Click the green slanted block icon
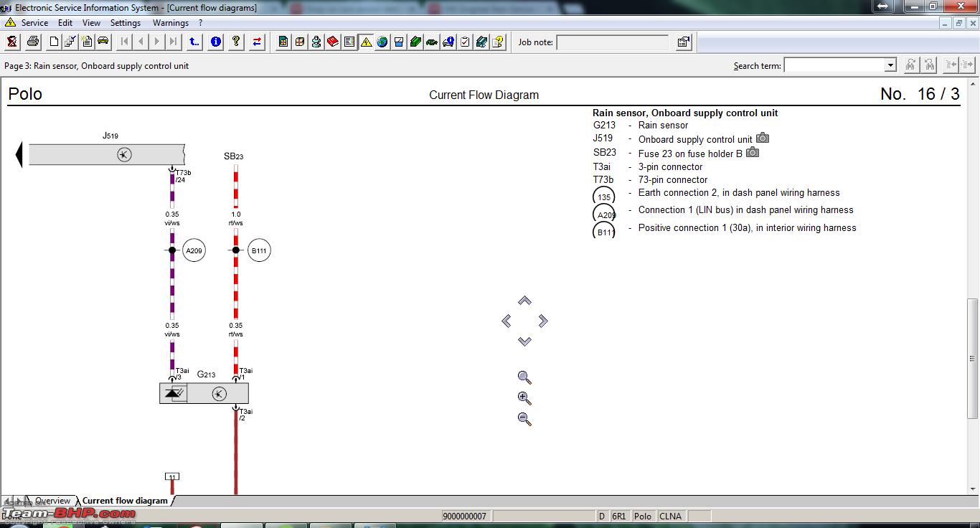Image resolution: width=980 pixels, height=528 pixels. tap(415, 42)
